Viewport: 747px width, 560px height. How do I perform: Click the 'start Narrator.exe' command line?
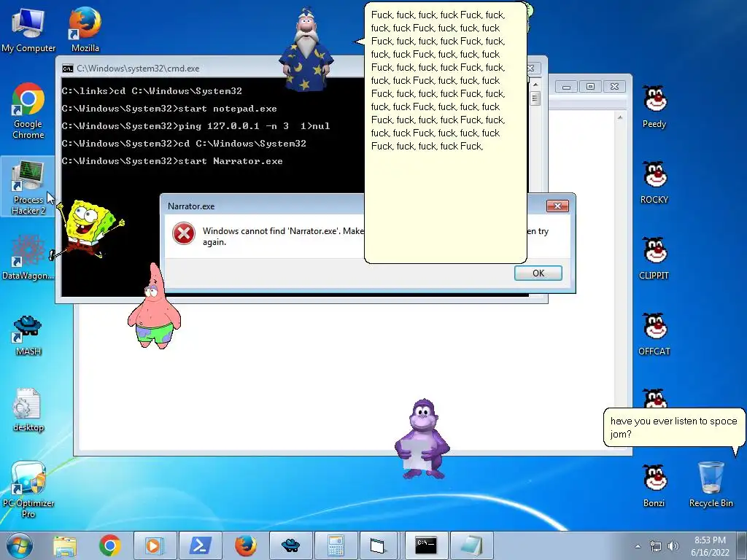(x=172, y=161)
